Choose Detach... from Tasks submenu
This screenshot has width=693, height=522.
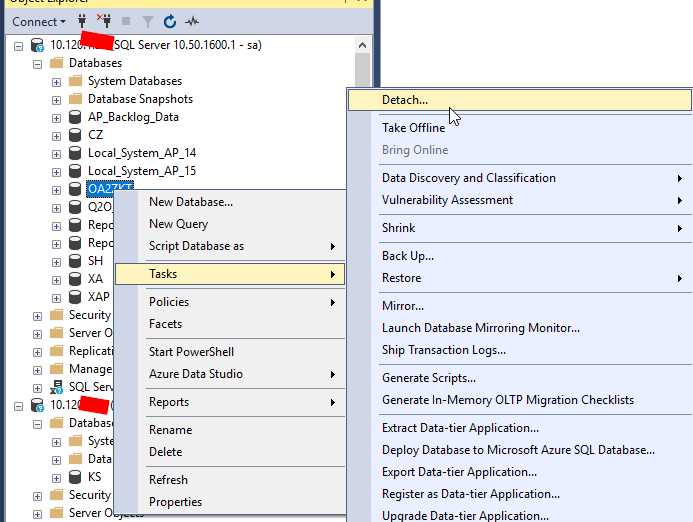520,100
